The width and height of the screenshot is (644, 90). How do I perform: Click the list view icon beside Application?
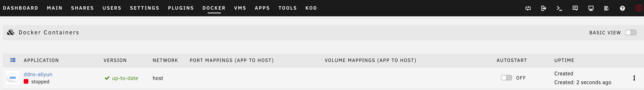[13, 60]
